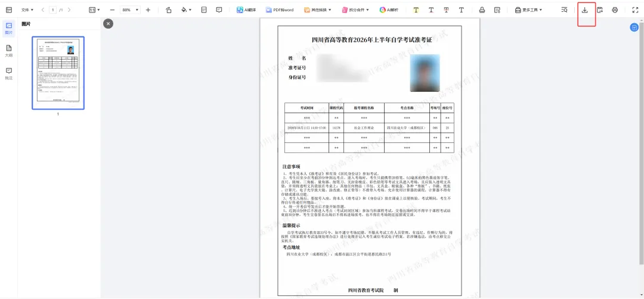Go to the previous page arrow
644x299 pixels.
(43, 10)
